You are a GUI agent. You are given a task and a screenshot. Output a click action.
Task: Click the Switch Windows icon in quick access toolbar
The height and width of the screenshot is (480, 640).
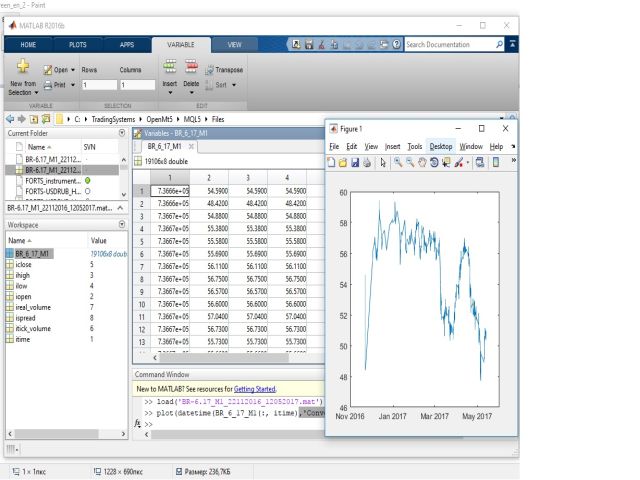click(x=384, y=44)
